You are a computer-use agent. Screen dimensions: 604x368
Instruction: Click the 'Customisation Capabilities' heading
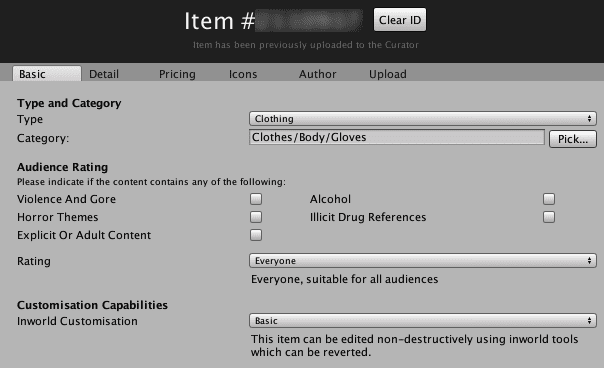point(92,305)
